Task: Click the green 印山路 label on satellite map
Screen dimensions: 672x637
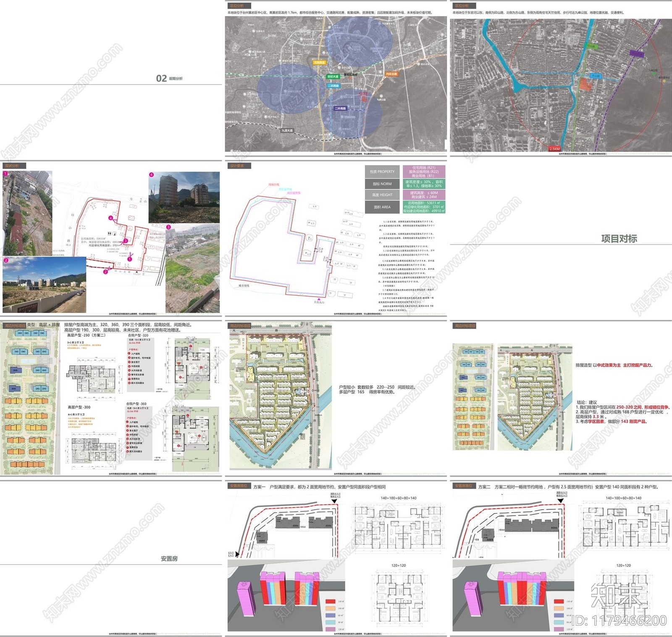Action: tap(591, 47)
